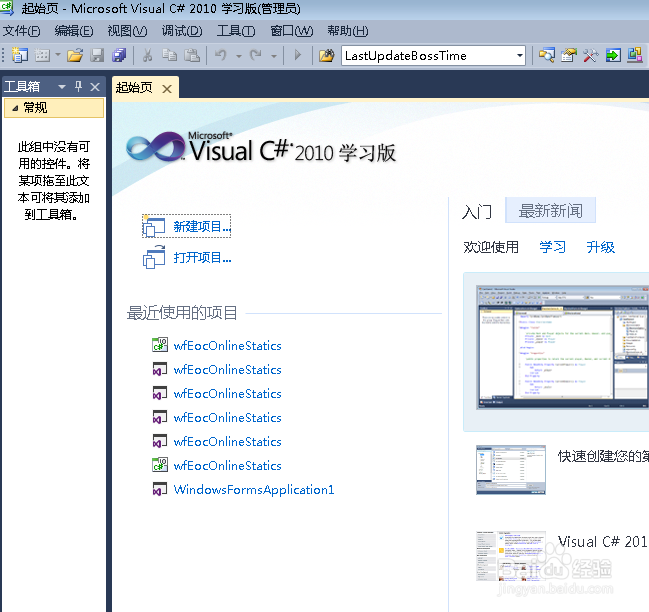Open the Redo history dropdown arrow

[274, 55]
